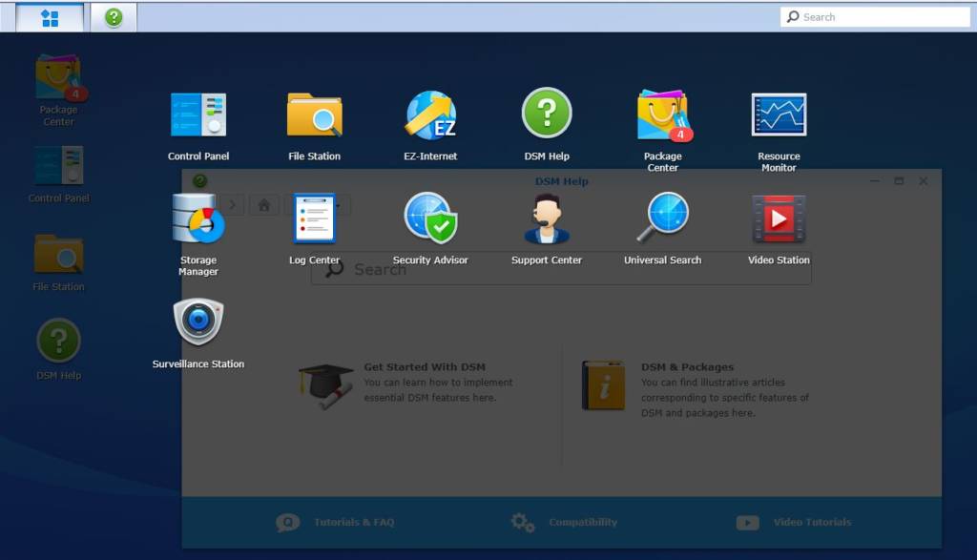The image size is (977, 560).
Task: Close the DSM Help window
Action: tap(923, 181)
